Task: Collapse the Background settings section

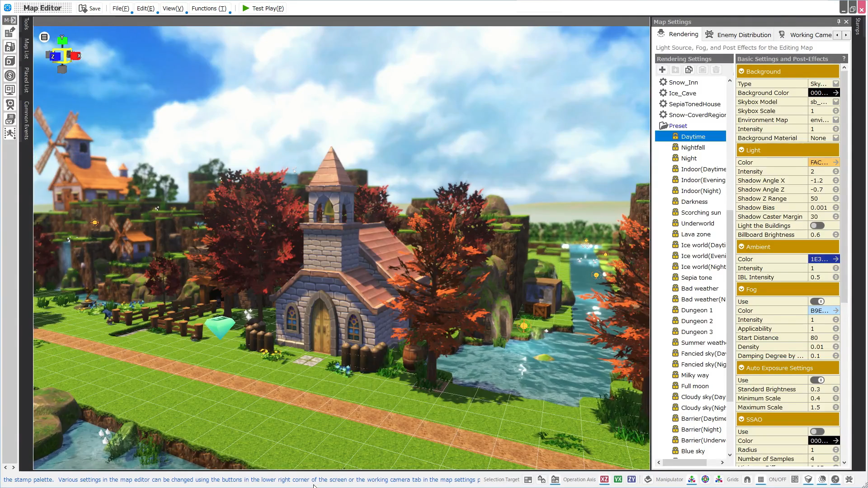Action: [741, 71]
